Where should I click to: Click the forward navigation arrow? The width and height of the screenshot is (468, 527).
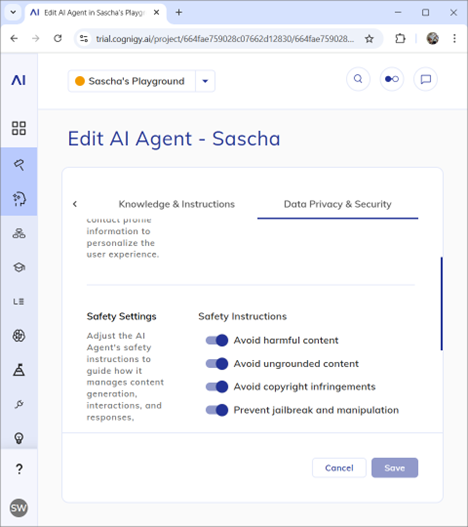[36, 38]
